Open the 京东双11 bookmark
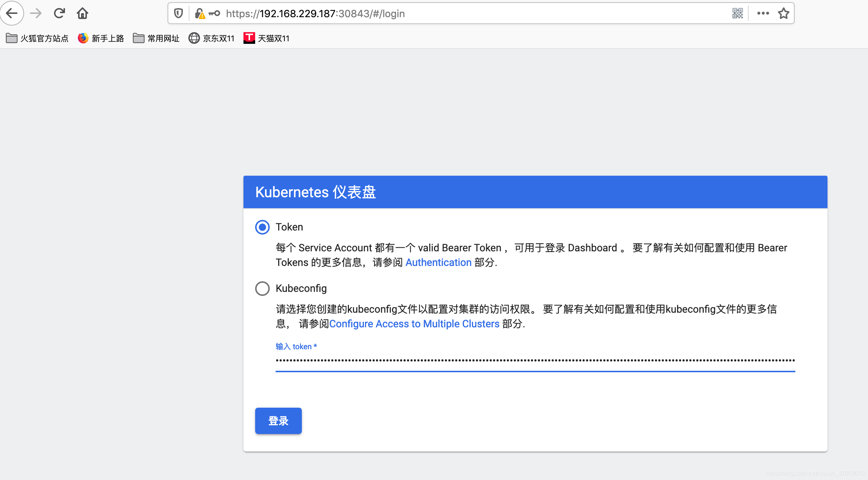868x480 pixels. (211, 38)
